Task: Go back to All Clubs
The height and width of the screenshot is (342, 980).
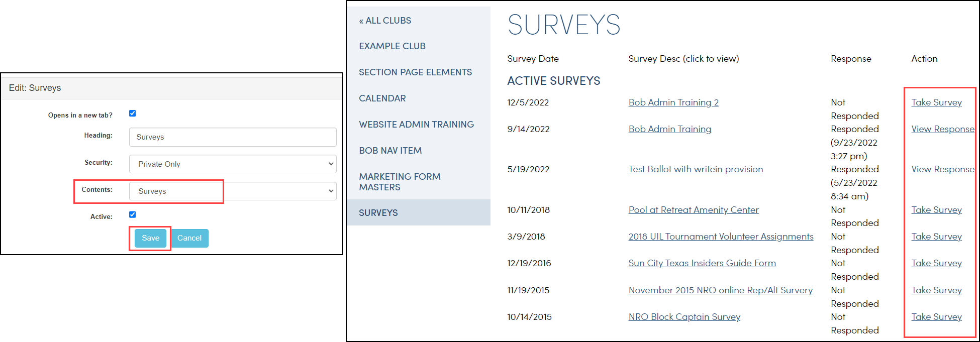Action: tap(385, 21)
